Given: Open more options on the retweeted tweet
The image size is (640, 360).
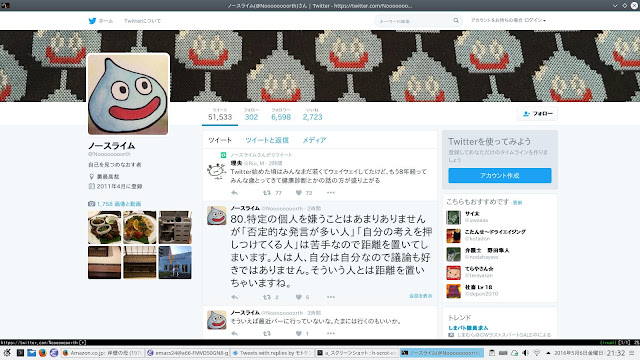Looking at the screenshot, I should coord(331,193).
